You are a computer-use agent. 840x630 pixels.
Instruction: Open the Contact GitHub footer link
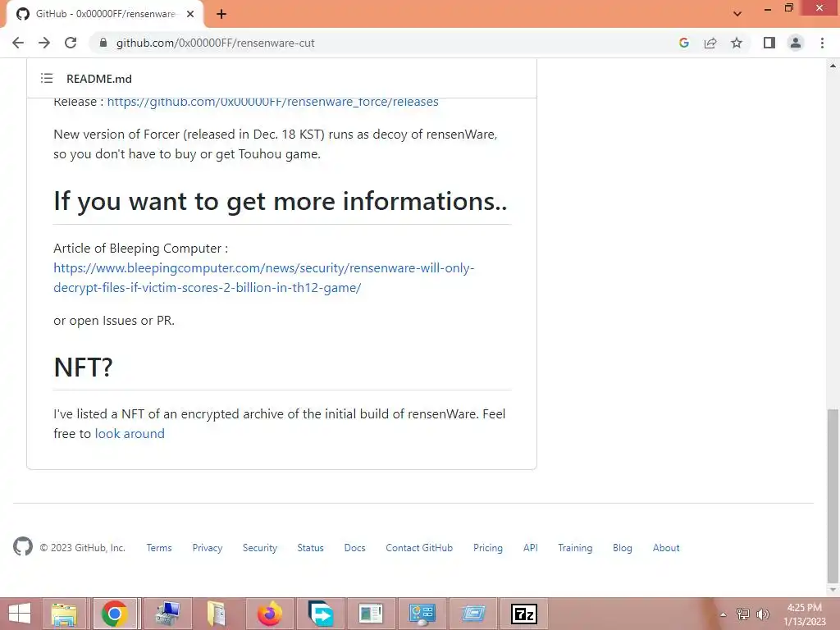(x=419, y=547)
